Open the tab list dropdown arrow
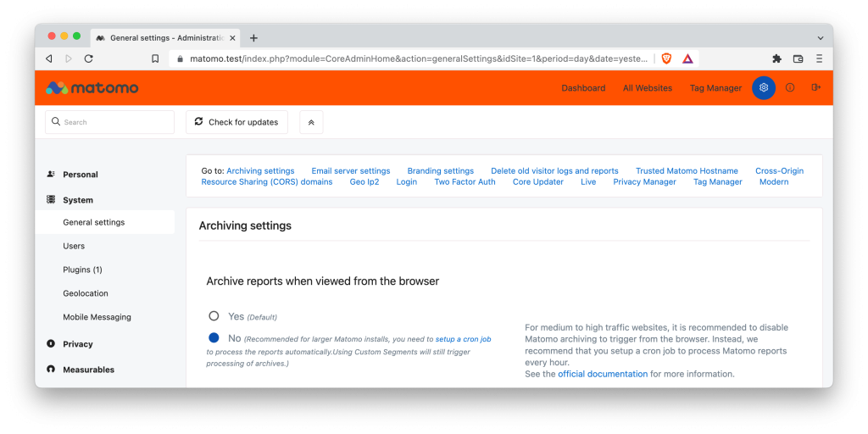This screenshot has height=434, width=868. (820, 38)
